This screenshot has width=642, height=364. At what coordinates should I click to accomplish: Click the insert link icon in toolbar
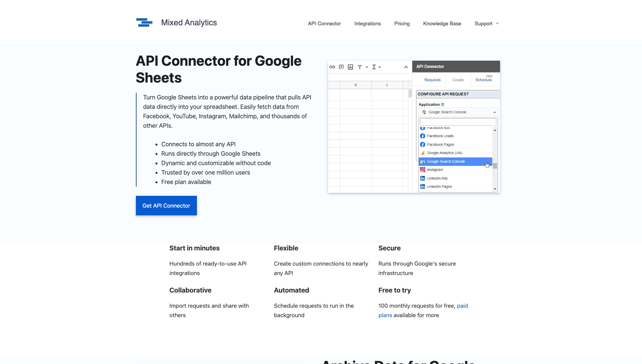(332, 67)
